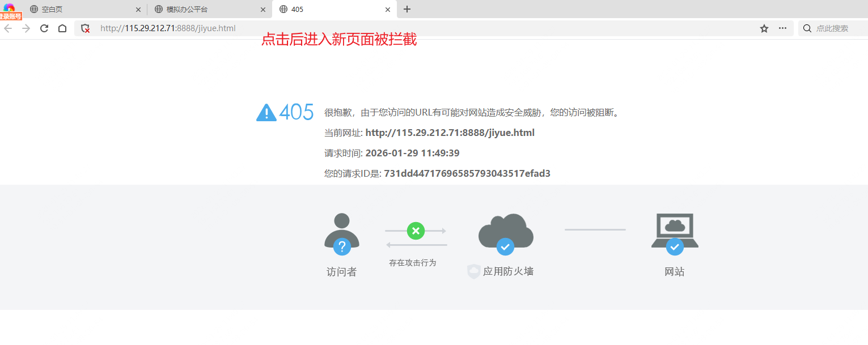The image size is (868, 345).
Task: Click the browser back arrow
Action: [8, 28]
